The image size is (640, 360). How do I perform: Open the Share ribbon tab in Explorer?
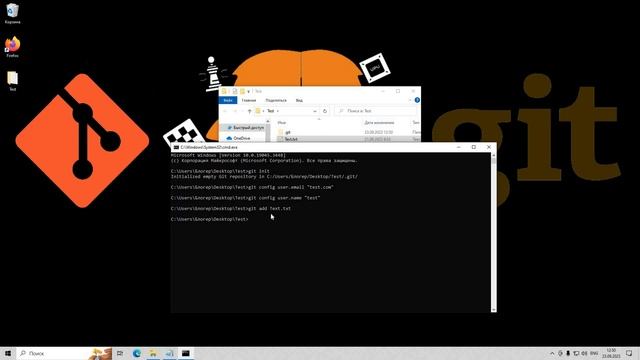coord(276,100)
